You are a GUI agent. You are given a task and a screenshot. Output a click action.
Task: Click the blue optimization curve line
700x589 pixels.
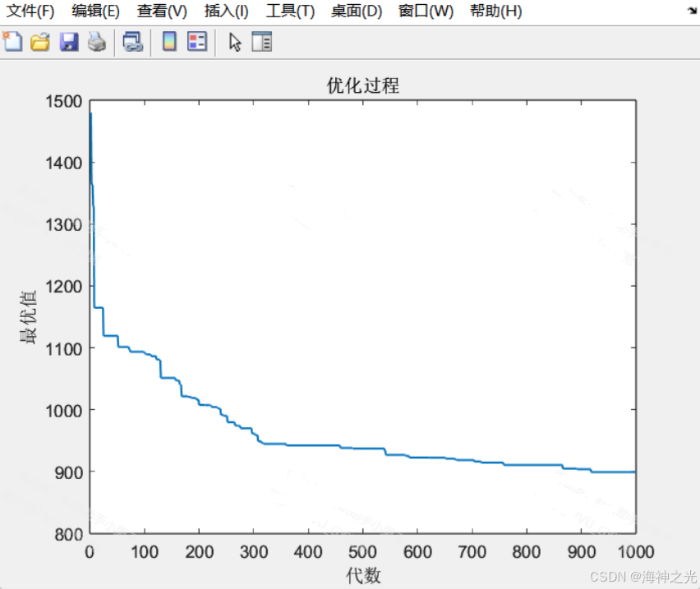(312, 445)
